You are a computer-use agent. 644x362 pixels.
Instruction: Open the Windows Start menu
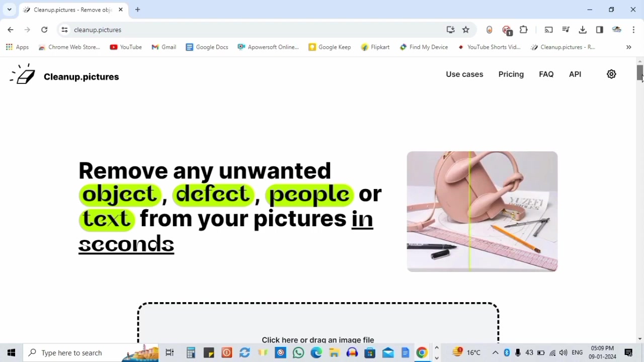(x=11, y=352)
